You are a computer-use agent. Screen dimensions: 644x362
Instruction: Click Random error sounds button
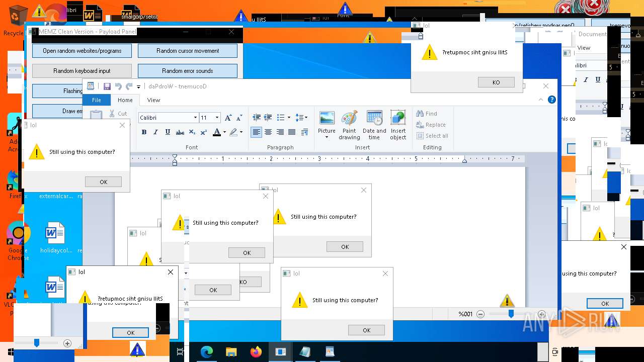click(188, 71)
